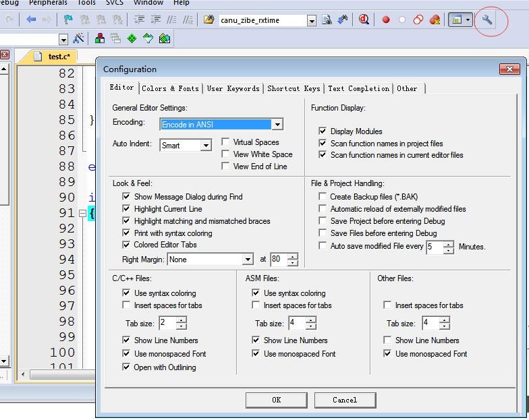Close the Configuration dialog

coord(509,69)
